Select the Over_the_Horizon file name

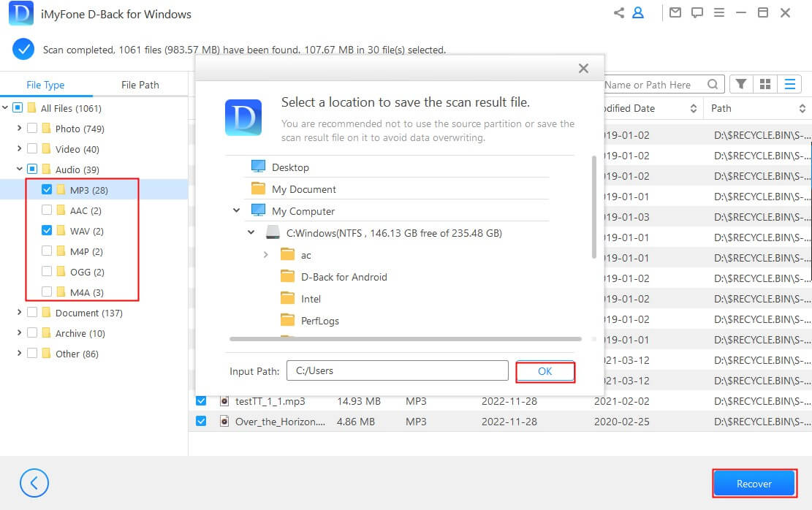(x=280, y=422)
